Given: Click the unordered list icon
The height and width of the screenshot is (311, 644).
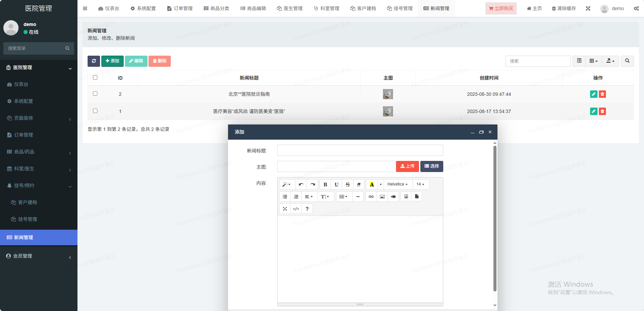Looking at the screenshot, I should coord(285,197).
